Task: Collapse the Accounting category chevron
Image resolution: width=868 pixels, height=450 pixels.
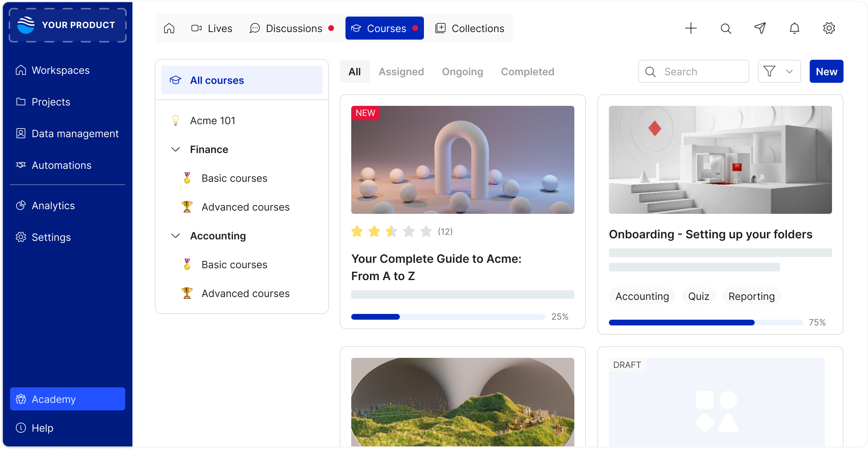Action: 176,236
